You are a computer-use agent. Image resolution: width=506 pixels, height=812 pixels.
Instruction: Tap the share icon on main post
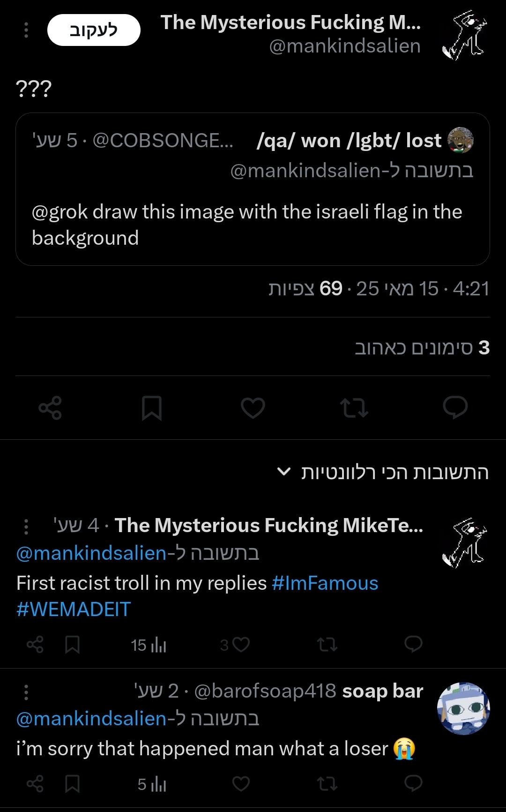point(50,408)
